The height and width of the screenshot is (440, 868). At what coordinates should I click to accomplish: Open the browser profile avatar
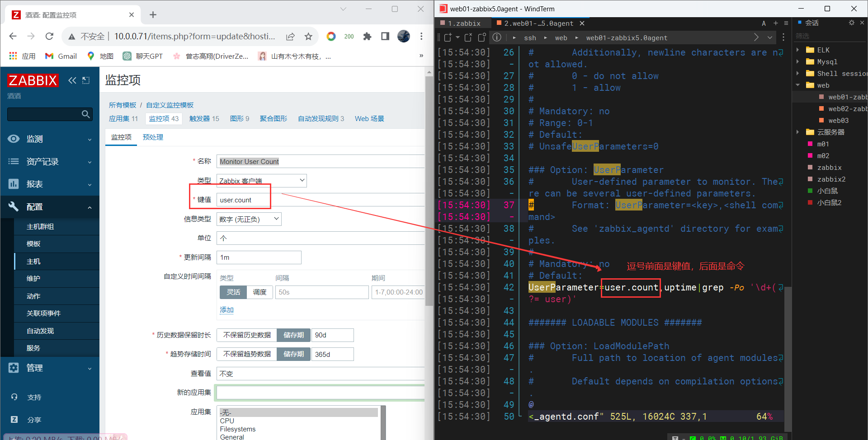point(404,36)
